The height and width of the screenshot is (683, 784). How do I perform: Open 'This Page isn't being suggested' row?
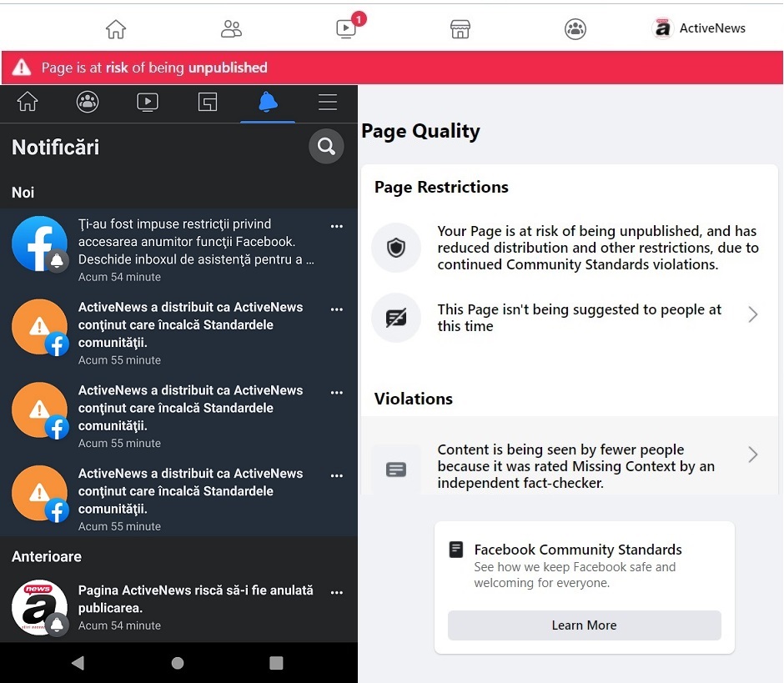click(569, 318)
